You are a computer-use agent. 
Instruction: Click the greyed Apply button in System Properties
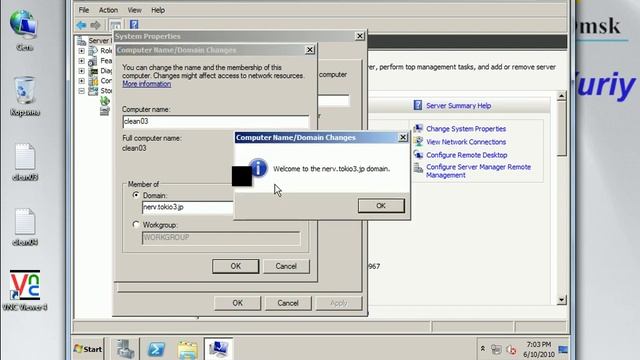(x=338, y=303)
